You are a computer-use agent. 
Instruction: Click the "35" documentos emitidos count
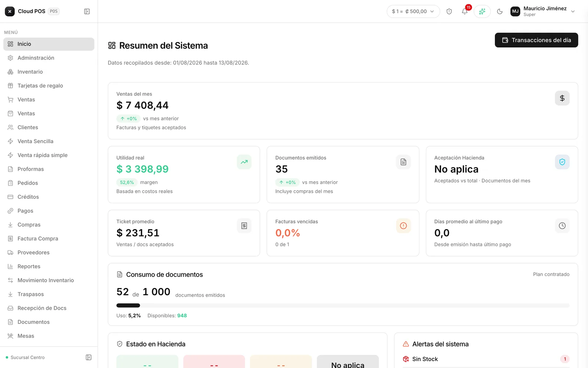pyautogui.click(x=282, y=169)
